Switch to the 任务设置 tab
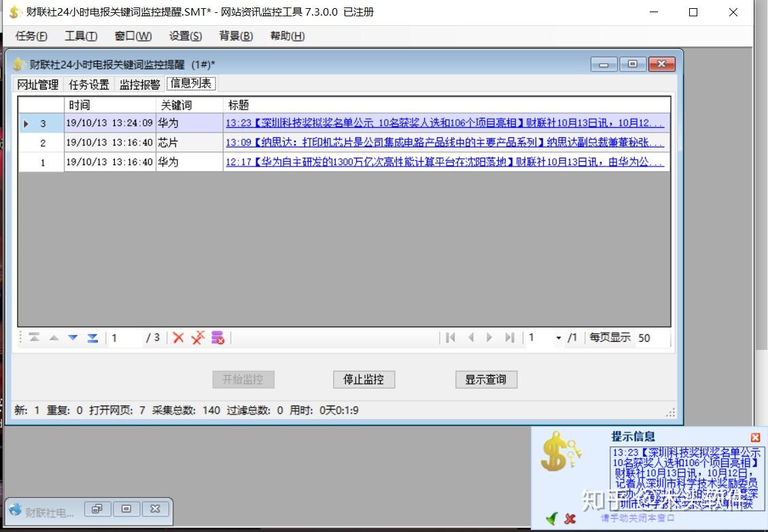768x532 pixels. point(88,84)
